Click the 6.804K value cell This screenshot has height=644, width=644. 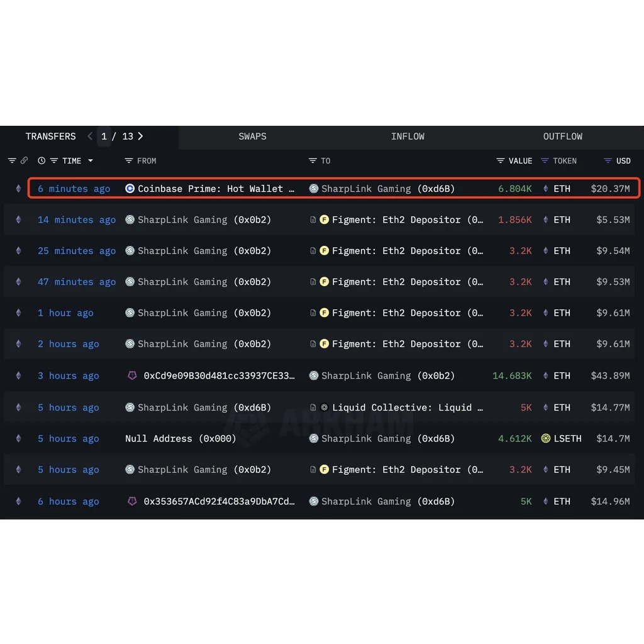pos(514,189)
